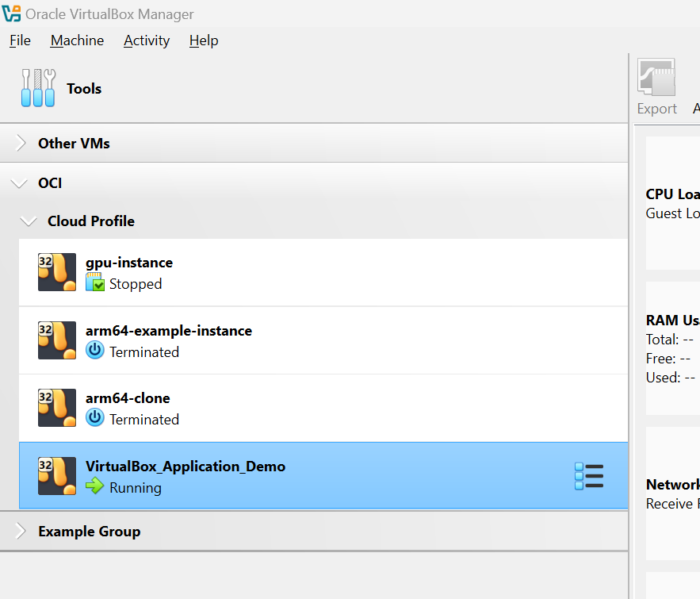Click the Stopped status text
The width and height of the screenshot is (700, 599).
[136, 284]
